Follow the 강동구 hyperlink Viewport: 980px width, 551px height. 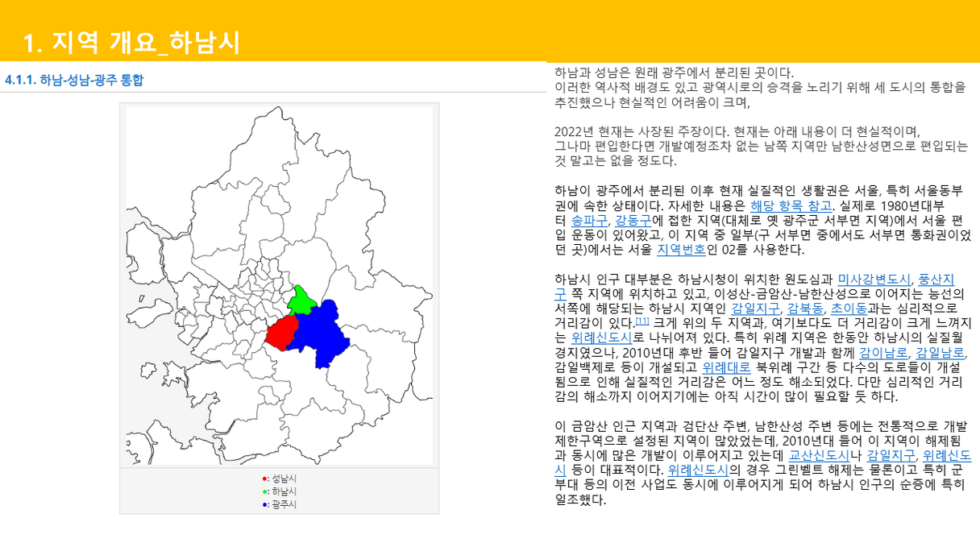(x=633, y=220)
